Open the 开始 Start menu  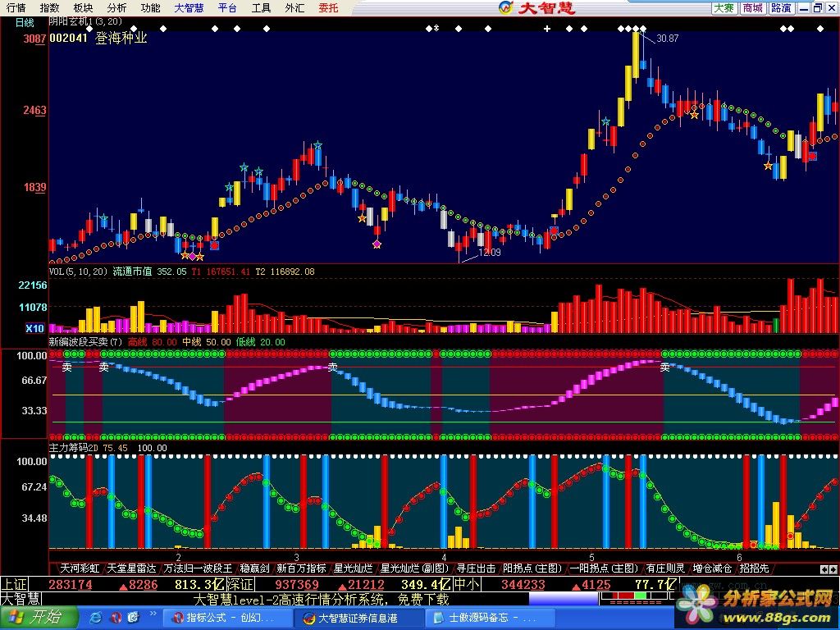[39, 617]
